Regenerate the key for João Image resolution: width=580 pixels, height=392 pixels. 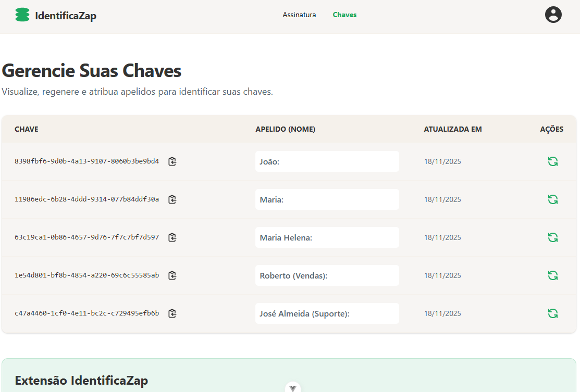click(x=553, y=161)
